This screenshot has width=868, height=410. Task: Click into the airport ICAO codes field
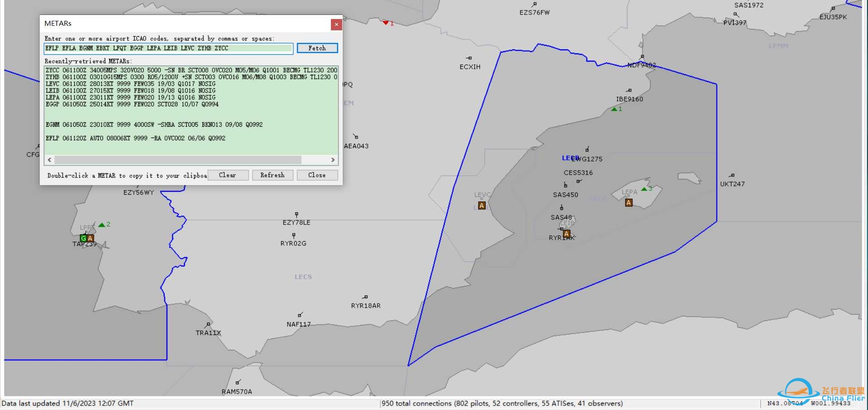click(x=168, y=48)
